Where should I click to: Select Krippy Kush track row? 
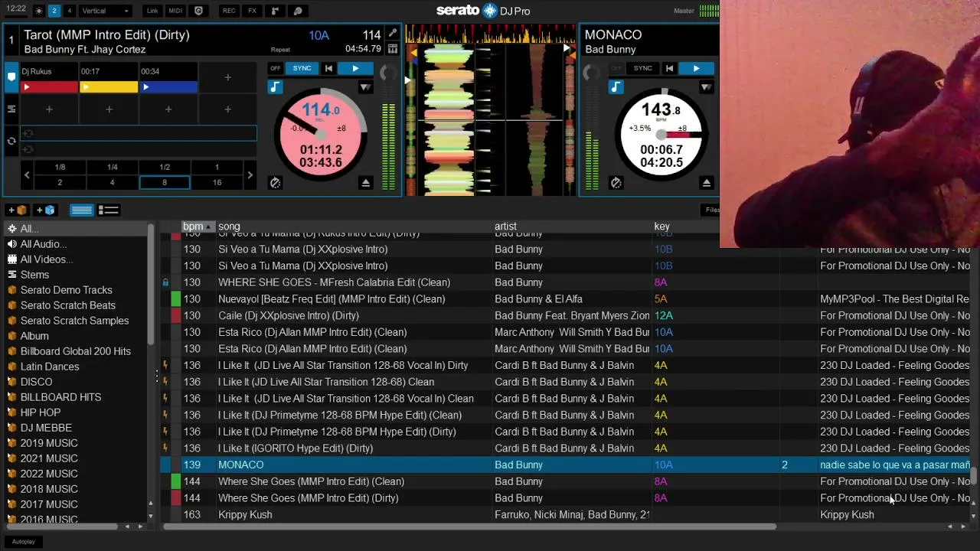point(565,514)
